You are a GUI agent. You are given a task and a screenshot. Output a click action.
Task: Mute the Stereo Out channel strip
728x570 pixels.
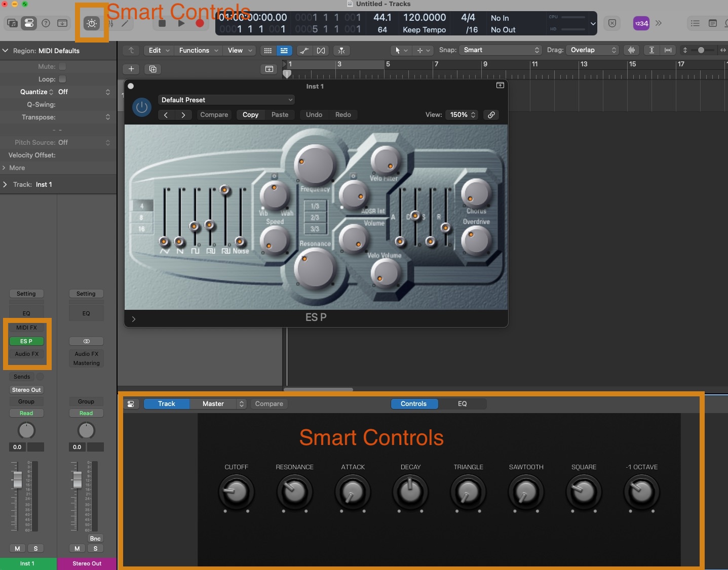(x=77, y=548)
